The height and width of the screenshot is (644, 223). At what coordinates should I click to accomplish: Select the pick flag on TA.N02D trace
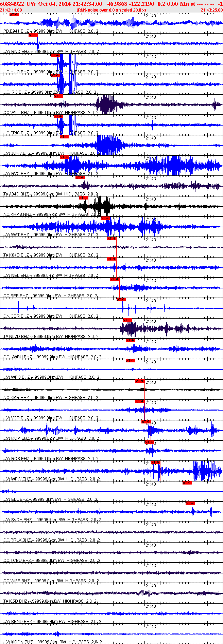pyautogui.click(x=127, y=320)
